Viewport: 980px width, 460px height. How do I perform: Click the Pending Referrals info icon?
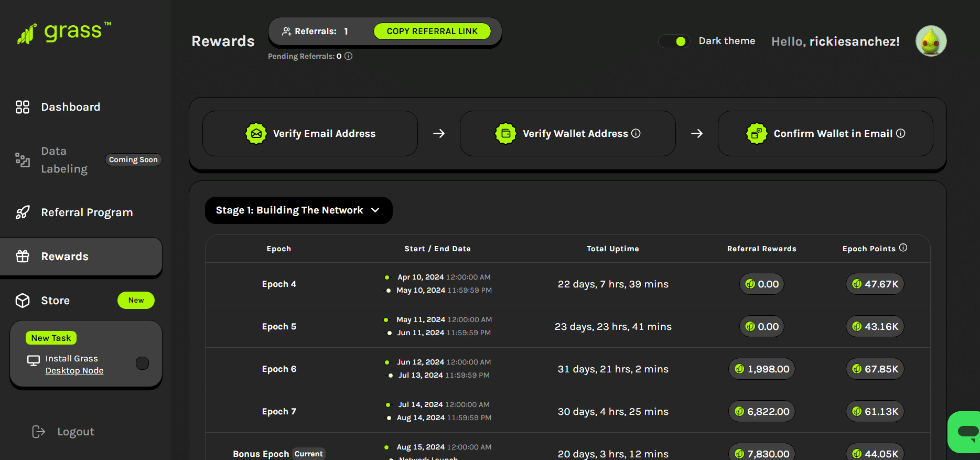[348, 56]
